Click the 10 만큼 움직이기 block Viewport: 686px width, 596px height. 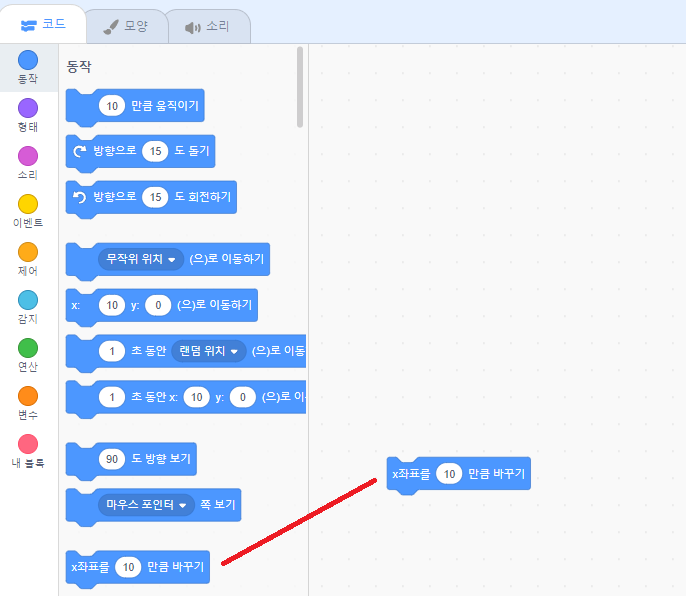[135, 106]
